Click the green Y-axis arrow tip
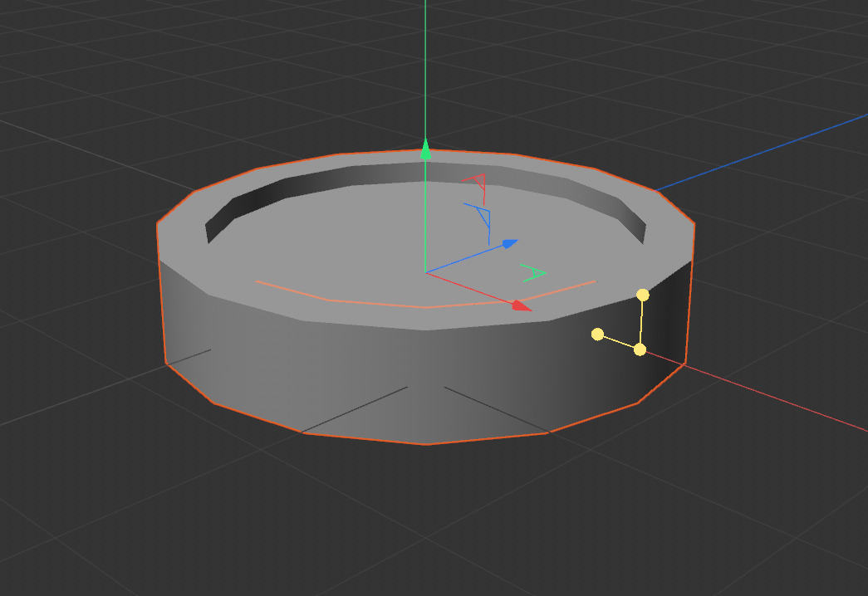The height and width of the screenshot is (596, 868). pyautogui.click(x=425, y=149)
